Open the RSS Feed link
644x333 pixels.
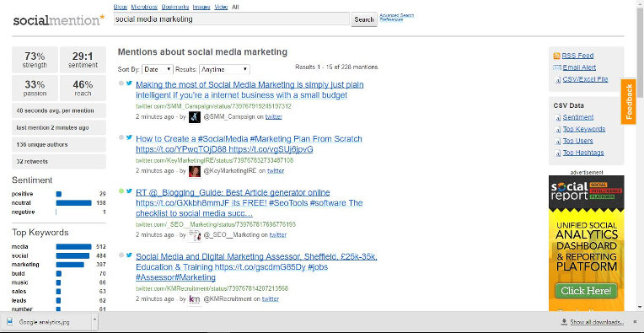pos(577,56)
